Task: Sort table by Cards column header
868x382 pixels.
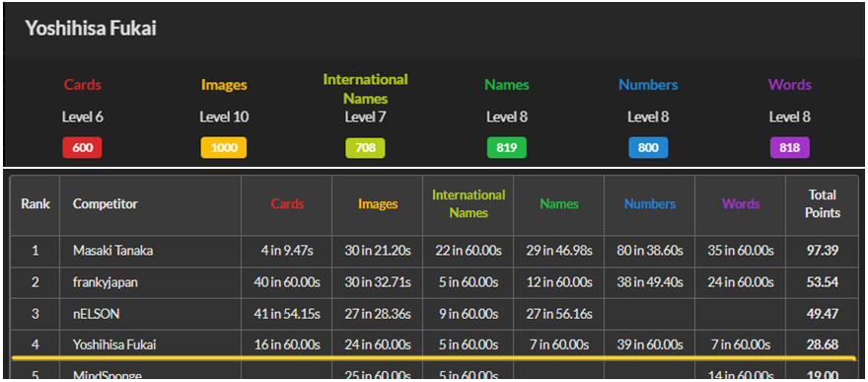Action: [287, 203]
